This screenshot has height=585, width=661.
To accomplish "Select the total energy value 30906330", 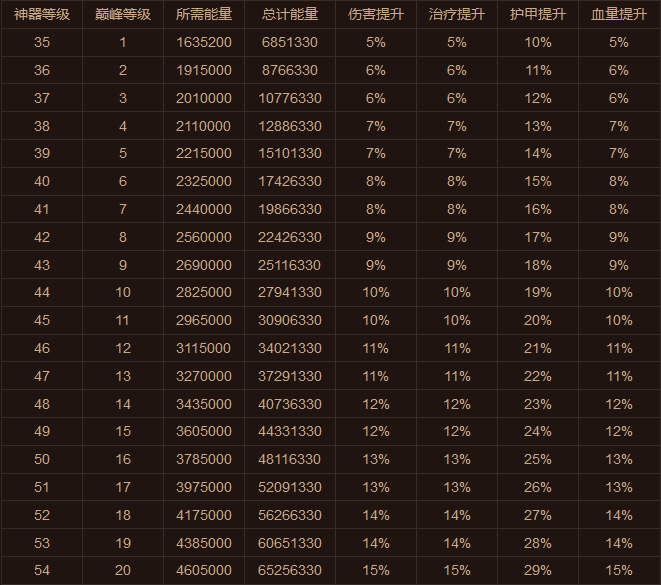I will coord(290,321).
